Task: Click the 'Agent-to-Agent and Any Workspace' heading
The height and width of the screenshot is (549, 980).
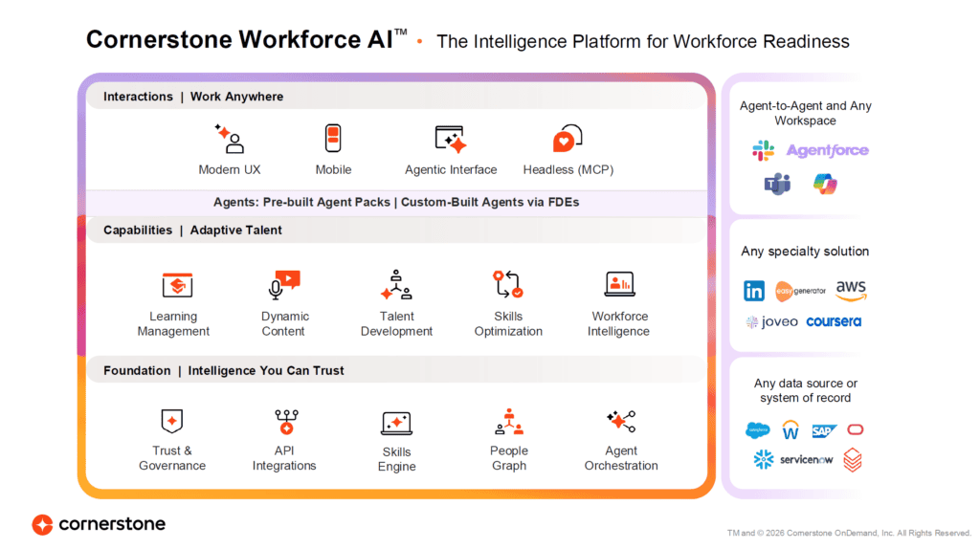Action: pos(805,113)
